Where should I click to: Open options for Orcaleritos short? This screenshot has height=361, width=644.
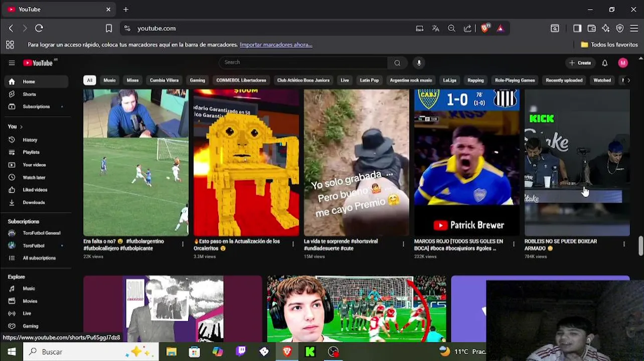pyautogui.click(x=293, y=244)
